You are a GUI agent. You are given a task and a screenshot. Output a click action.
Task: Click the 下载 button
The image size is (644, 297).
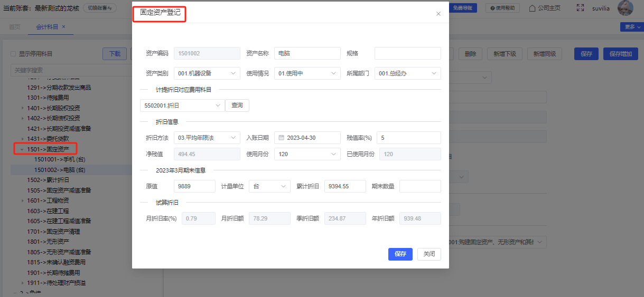(115, 54)
